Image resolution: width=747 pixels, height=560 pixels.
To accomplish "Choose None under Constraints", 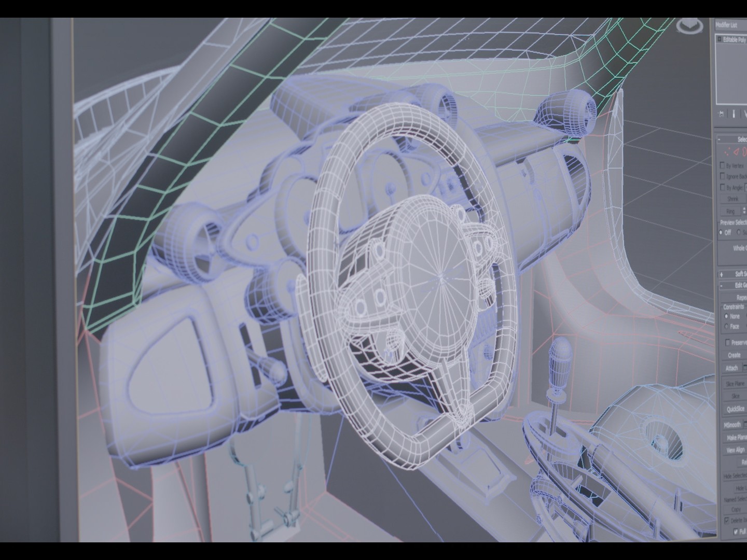I will [726, 316].
